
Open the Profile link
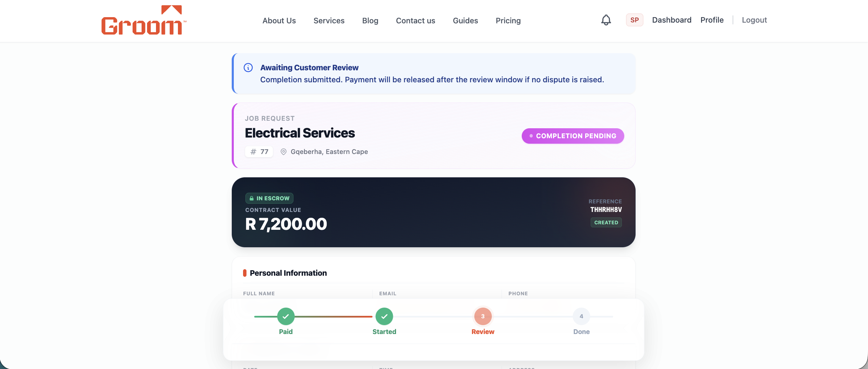[712, 20]
